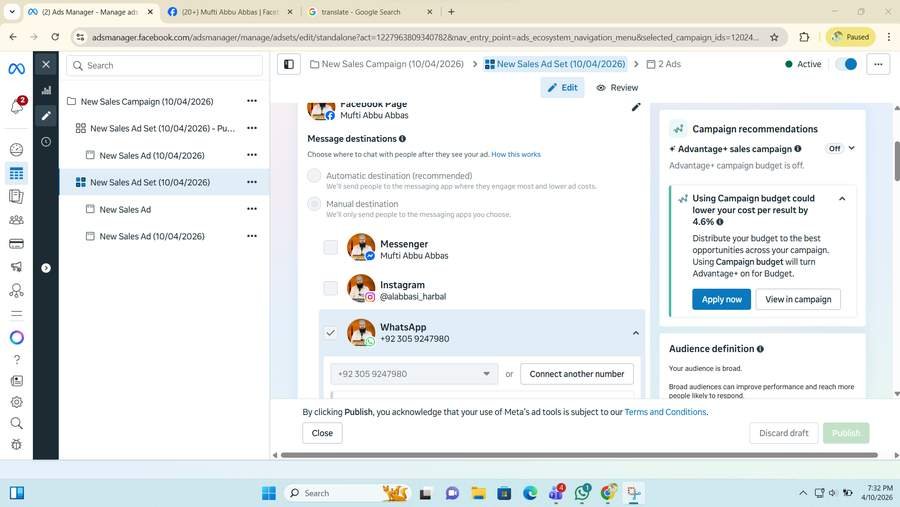Screen dimensions: 900x507
Task: Click the round arrow expand button
Action: [46, 268]
